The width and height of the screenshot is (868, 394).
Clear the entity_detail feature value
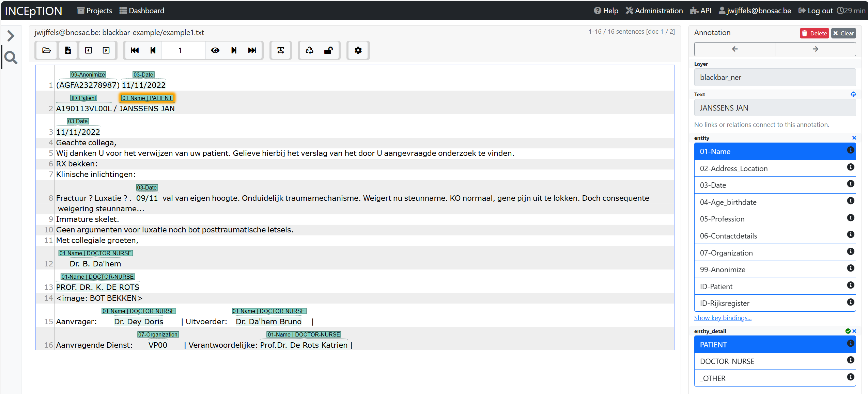point(854,331)
